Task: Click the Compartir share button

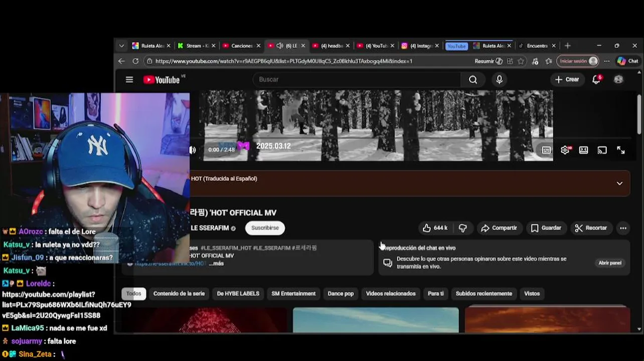Action: click(x=499, y=228)
